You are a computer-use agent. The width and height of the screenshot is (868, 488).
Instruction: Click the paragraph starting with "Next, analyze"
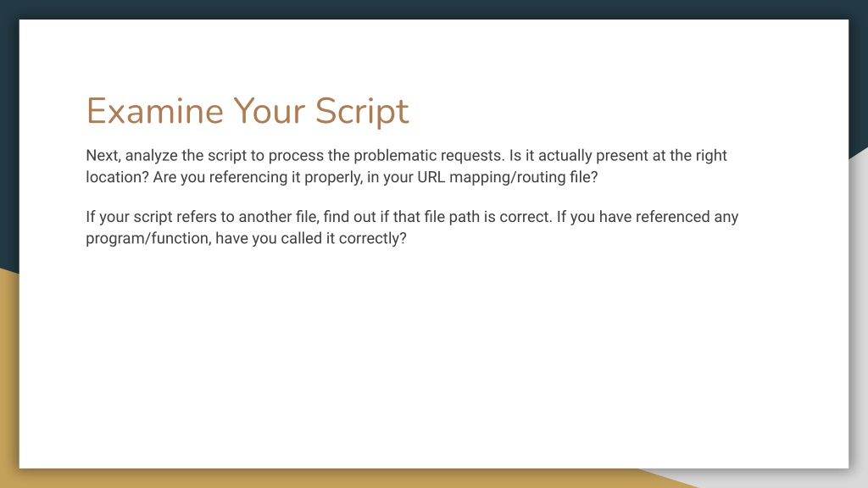point(406,166)
